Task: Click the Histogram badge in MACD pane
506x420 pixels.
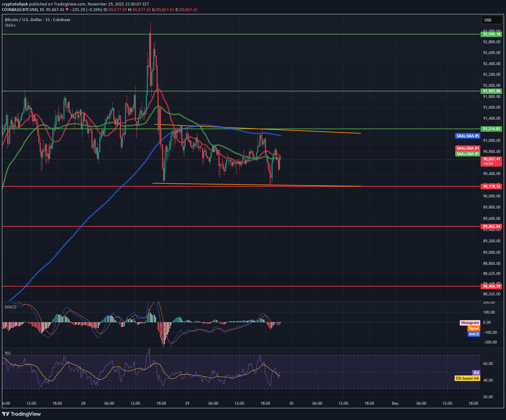Action: [x=470, y=323]
